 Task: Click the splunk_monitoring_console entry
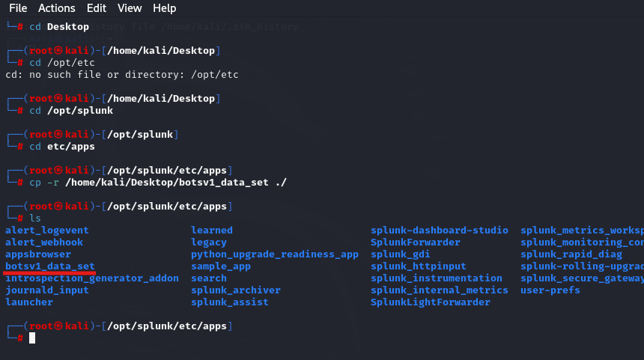[582, 242]
